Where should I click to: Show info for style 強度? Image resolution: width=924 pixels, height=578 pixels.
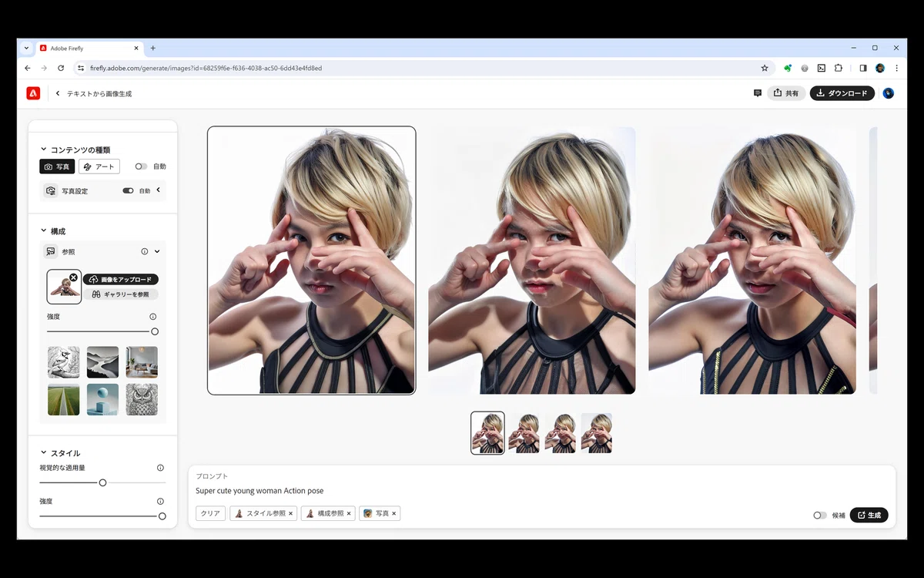pos(160,501)
